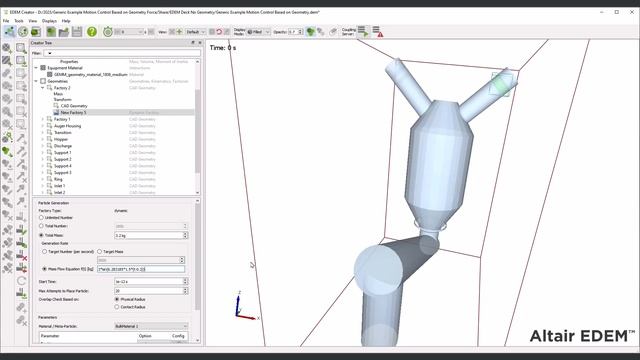
Task: Open the Material / Meta-Particle dropdown
Action: pos(151,326)
